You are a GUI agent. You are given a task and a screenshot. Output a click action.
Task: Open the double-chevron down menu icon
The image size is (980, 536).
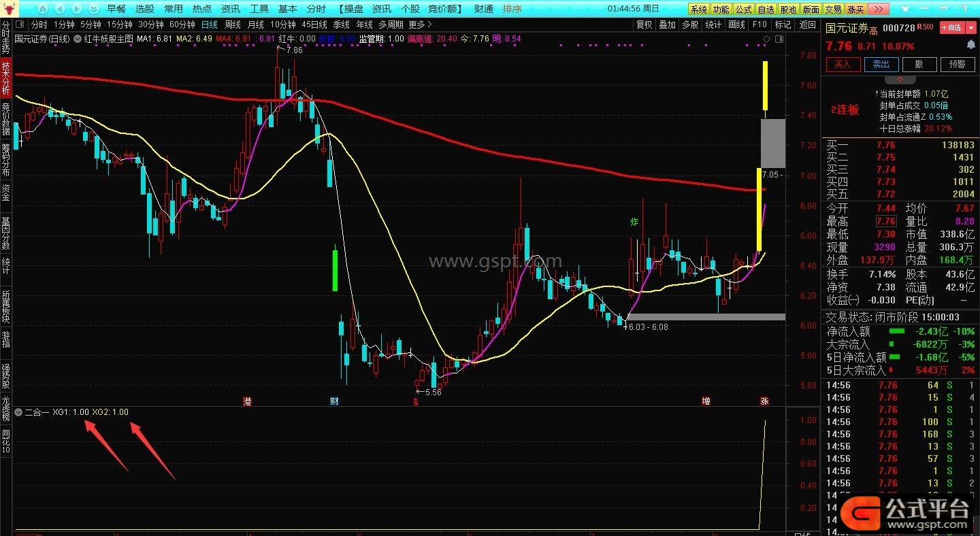[x=93, y=9]
